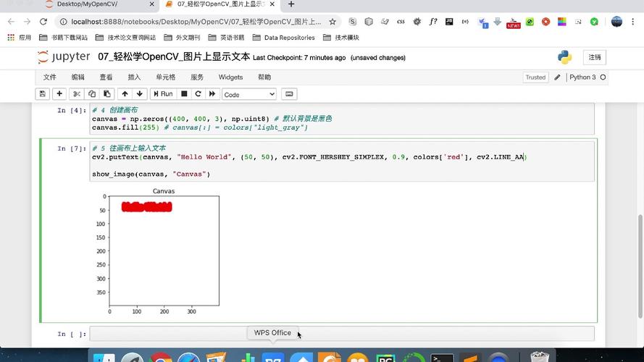Open the PyCharm icon in the Dock
This screenshot has width=644, height=362.
point(385,358)
